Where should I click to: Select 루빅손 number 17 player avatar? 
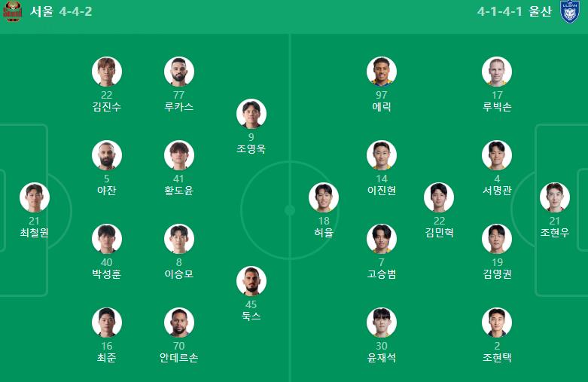[x=497, y=72]
